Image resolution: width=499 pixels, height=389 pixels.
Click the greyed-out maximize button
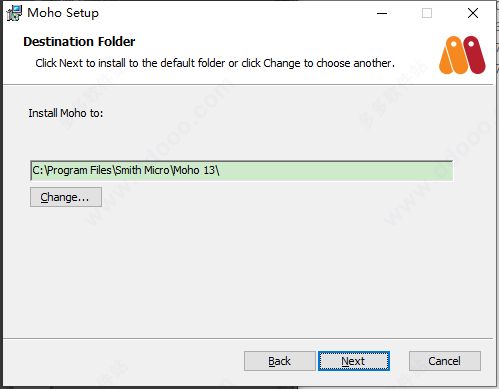[x=427, y=13]
